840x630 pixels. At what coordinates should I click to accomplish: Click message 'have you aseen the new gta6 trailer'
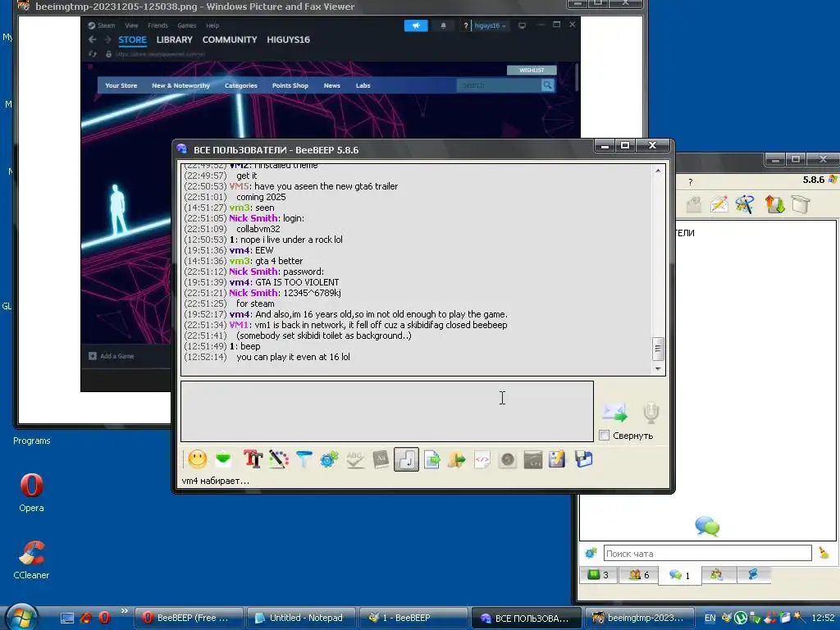[326, 186]
